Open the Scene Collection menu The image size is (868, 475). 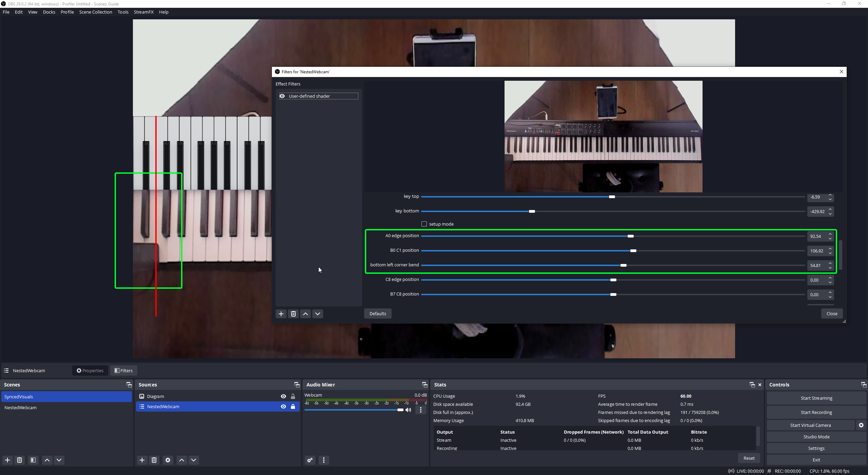pos(96,12)
